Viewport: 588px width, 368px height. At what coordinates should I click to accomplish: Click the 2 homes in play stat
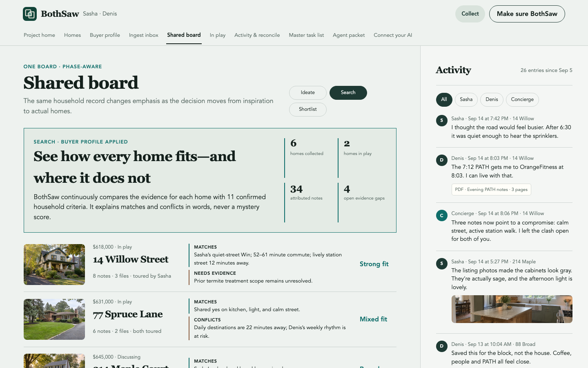[363, 158]
